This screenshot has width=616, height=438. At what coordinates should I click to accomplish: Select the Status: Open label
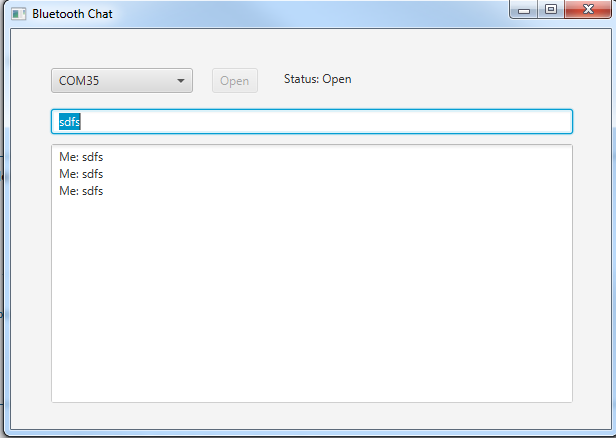[x=317, y=79]
